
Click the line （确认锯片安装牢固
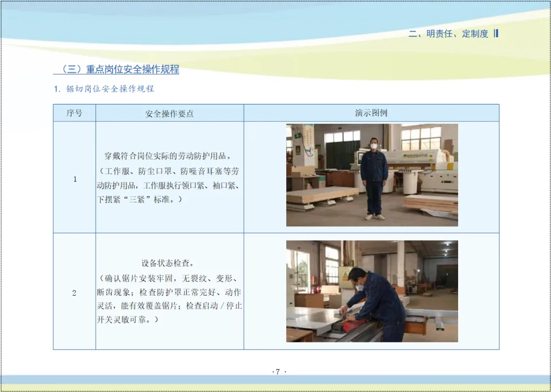click(x=168, y=278)
